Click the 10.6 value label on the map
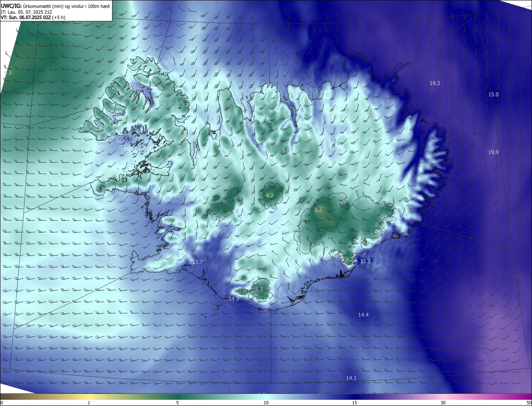Viewport: 532px width, 406px height. (x=49, y=269)
